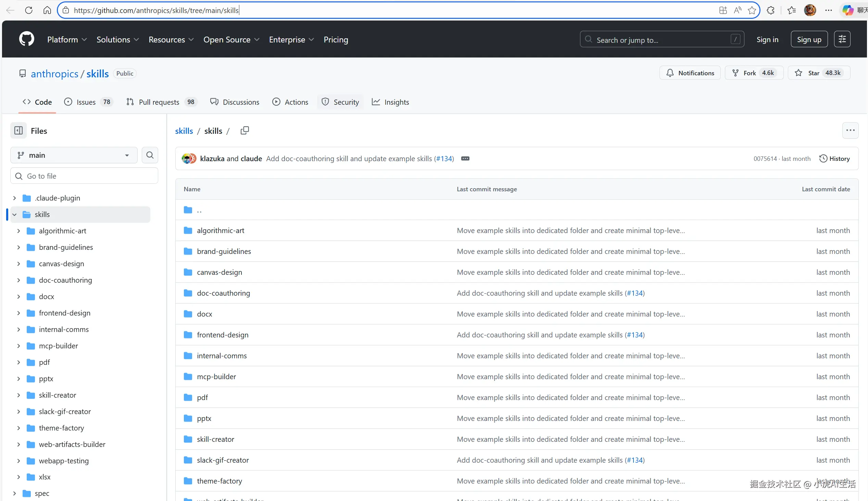
Task: Switch to the Issues tab
Action: point(88,102)
